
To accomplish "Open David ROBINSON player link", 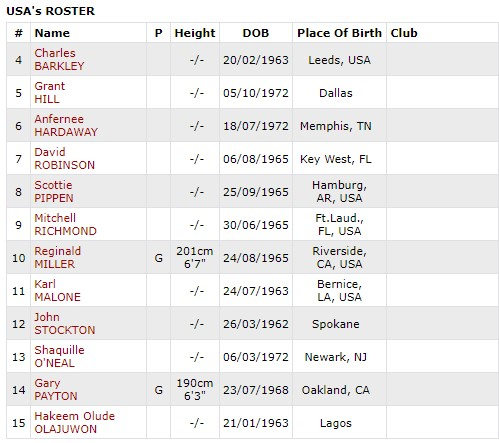I will pos(64,158).
